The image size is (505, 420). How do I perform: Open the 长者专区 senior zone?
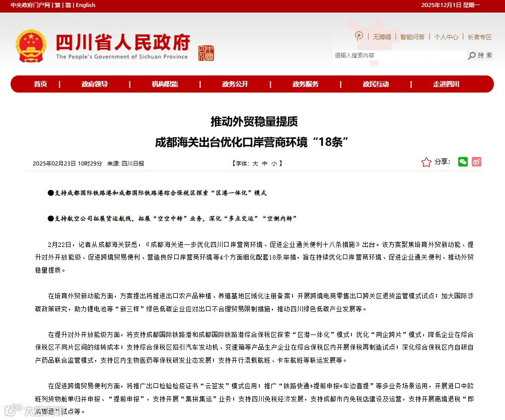[x=479, y=37]
